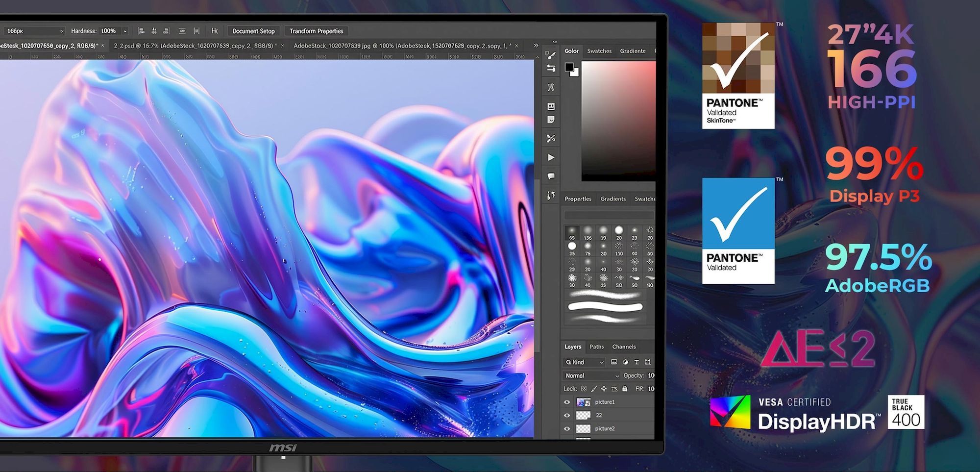The width and height of the screenshot is (980, 472).
Task: Switch to the Paths tab
Action: click(x=596, y=347)
